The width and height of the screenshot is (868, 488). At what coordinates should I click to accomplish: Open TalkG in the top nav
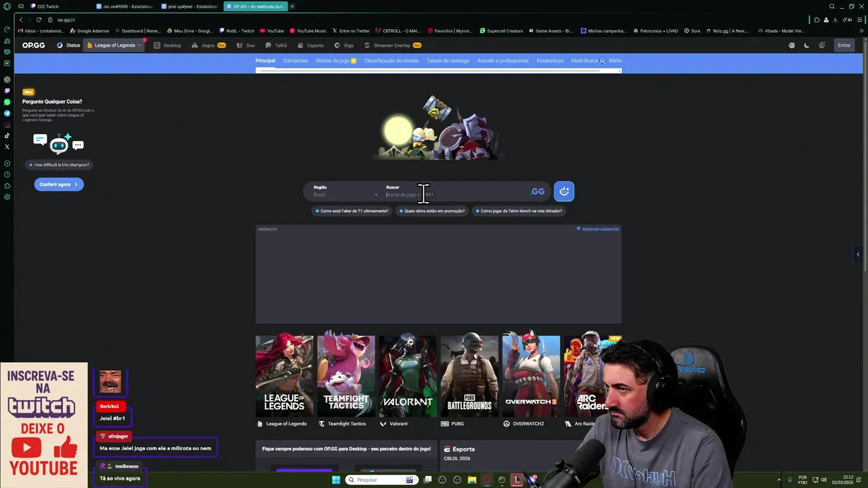click(276, 45)
